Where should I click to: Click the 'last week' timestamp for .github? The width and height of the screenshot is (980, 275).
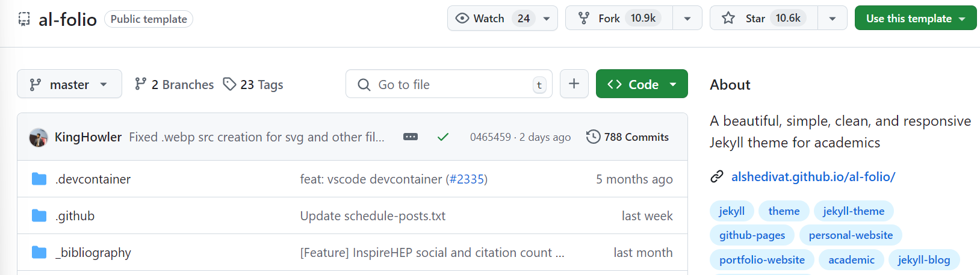point(647,216)
